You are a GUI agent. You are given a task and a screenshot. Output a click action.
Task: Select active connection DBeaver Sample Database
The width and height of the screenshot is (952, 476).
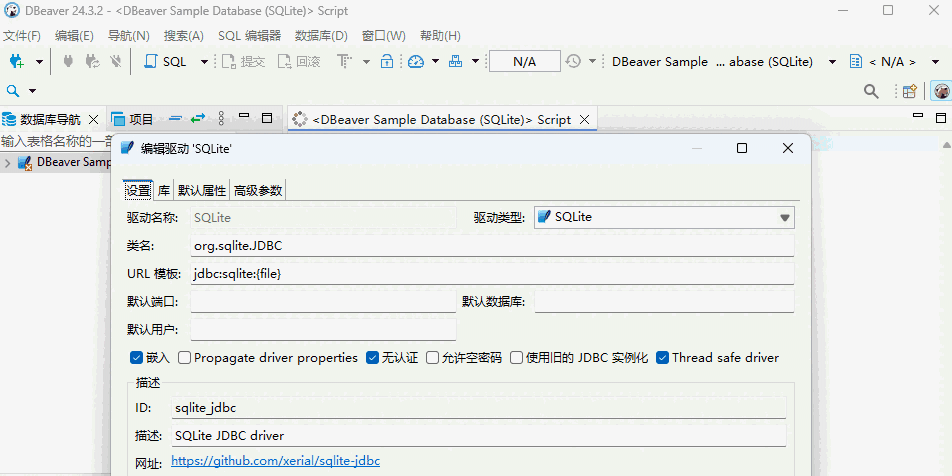pyautogui.click(x=712, y=62)
